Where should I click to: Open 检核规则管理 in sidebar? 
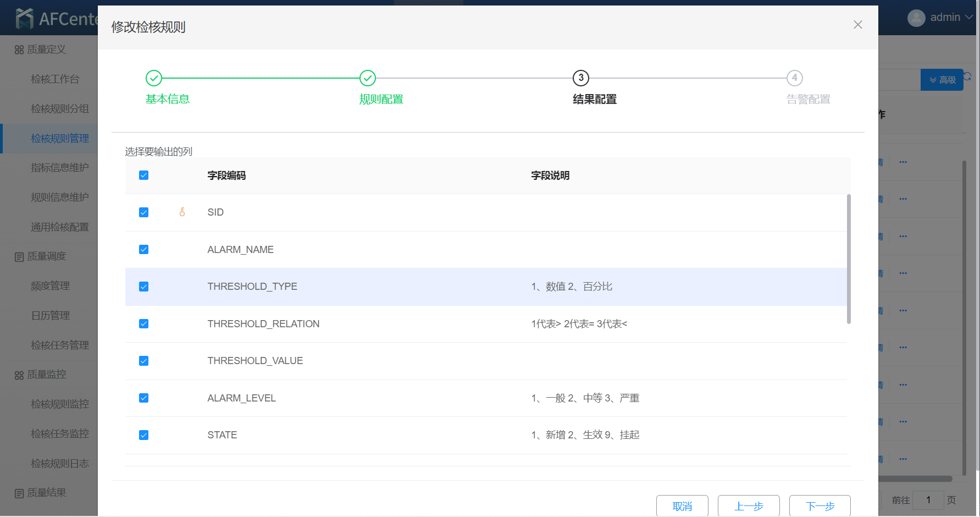pyautogui.click(x=60, y=139)
